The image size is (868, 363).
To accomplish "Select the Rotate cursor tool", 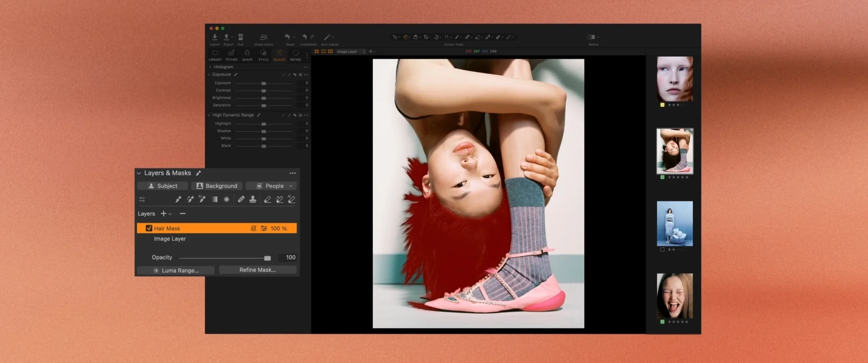I will pyautogui.click(x=436, y=37).
